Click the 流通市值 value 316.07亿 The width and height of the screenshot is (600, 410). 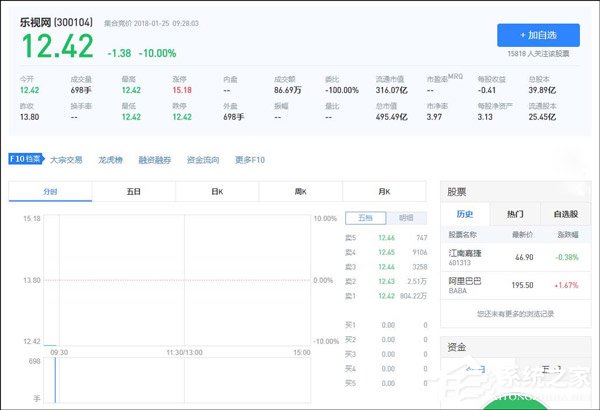pyautogui.click(x=391, y=90)
